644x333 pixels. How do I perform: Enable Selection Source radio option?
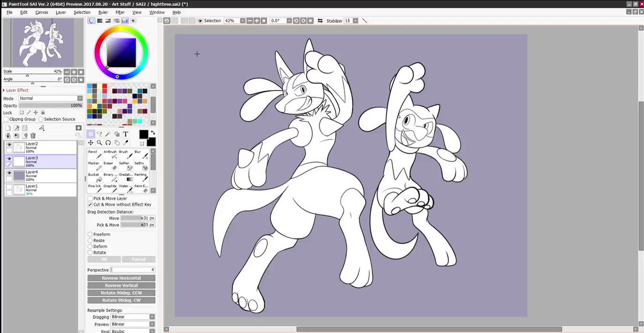[x=41, y=119]
